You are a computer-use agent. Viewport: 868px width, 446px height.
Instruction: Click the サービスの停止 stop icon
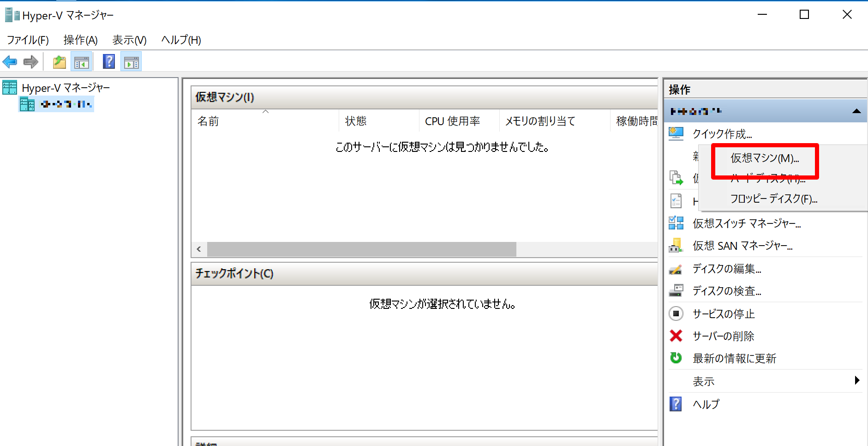tap(676, 313)
